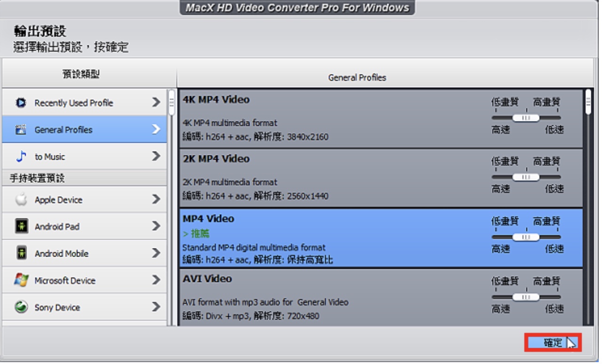This screenshot has height=364, width=602.
Task: Open the Sony Device presets
Action: click(84, 307)
